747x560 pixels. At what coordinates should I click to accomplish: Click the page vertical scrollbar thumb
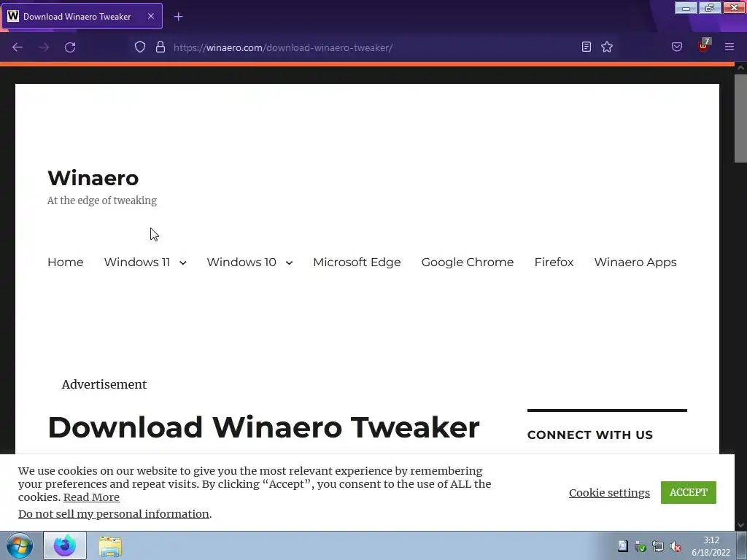[741, 118]
